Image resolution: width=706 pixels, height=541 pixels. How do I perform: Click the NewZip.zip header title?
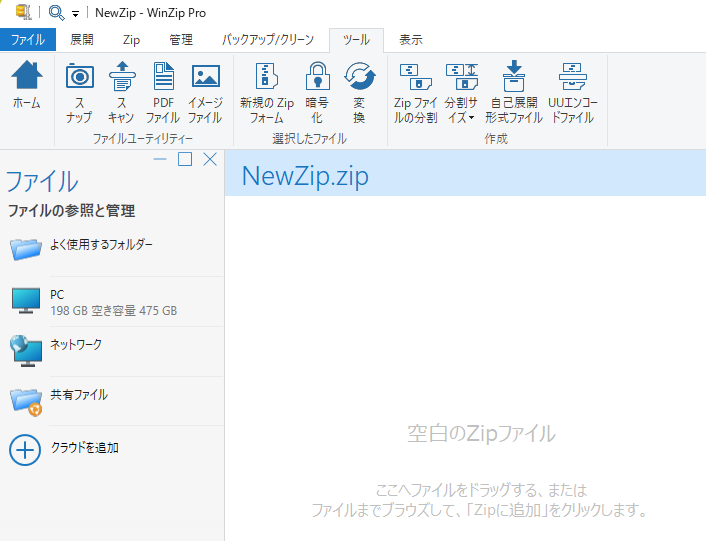tap(305, 176)
